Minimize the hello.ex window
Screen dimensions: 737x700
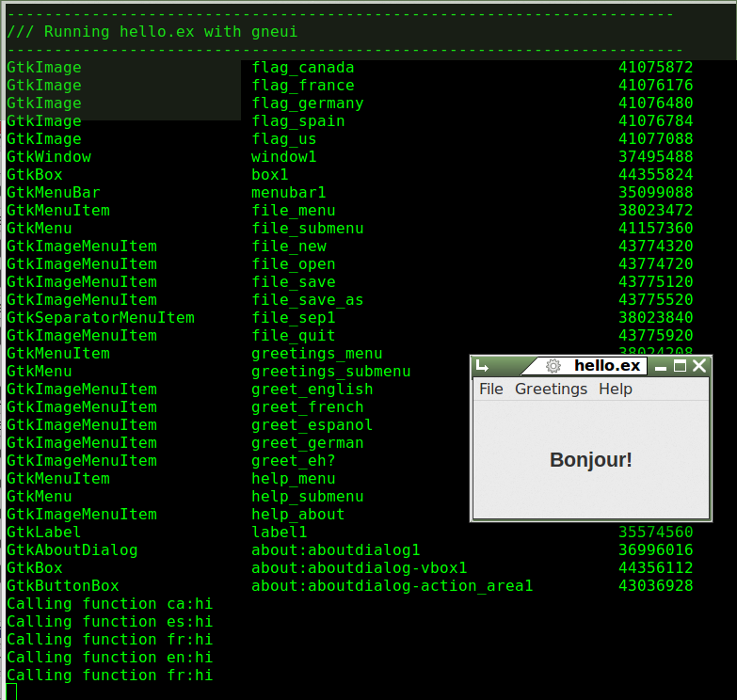(x=661, y=367)
